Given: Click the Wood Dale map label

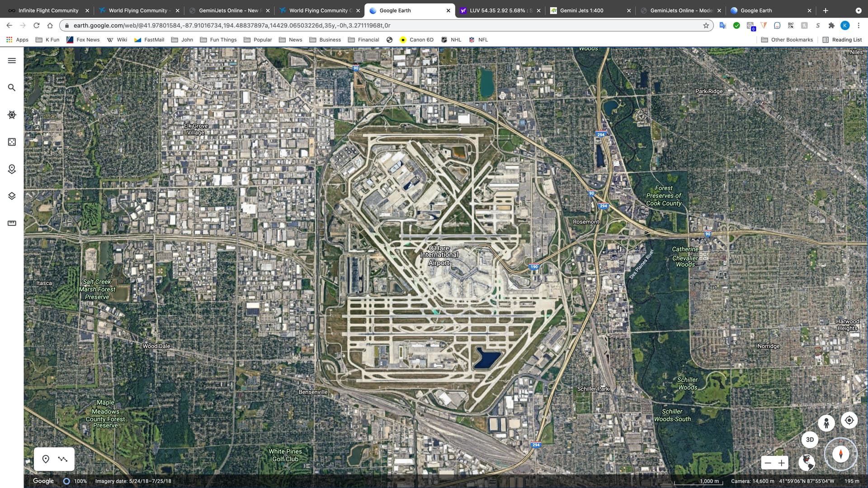Looking at the screenshot, I should tap(156, 346).
